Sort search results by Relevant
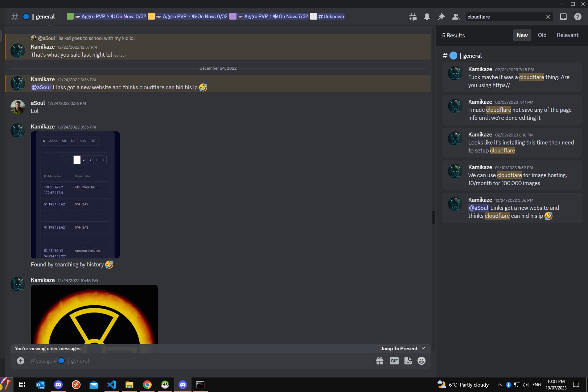The width and height of the screenshot is (588, 392). click(567, 35)
